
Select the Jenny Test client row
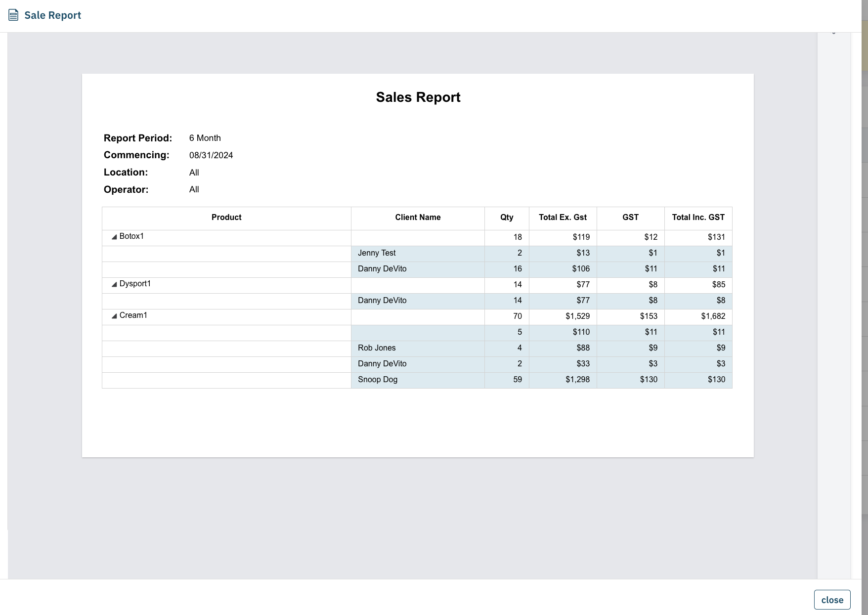click(377, 253)
